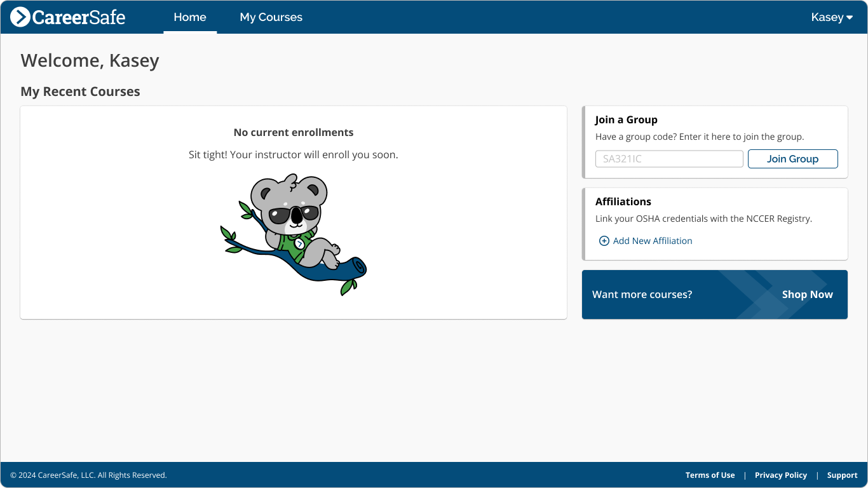Open the Terms of Use page
Screen dimensions: 868x488
(x=710, y=475)
